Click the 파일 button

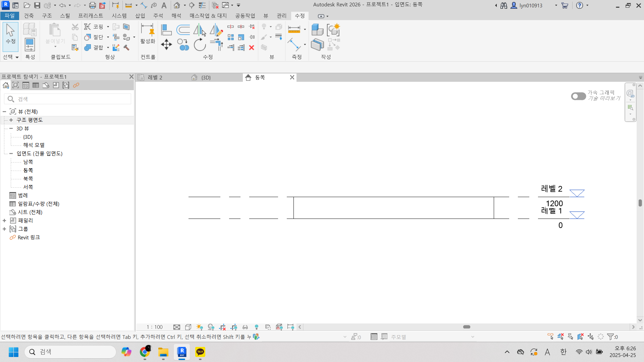(10, 16)
